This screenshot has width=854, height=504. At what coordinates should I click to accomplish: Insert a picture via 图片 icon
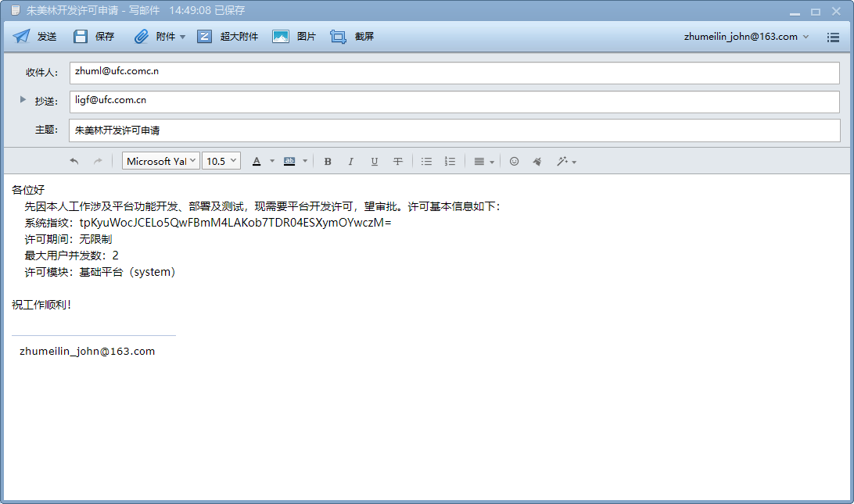pos(281,37)
